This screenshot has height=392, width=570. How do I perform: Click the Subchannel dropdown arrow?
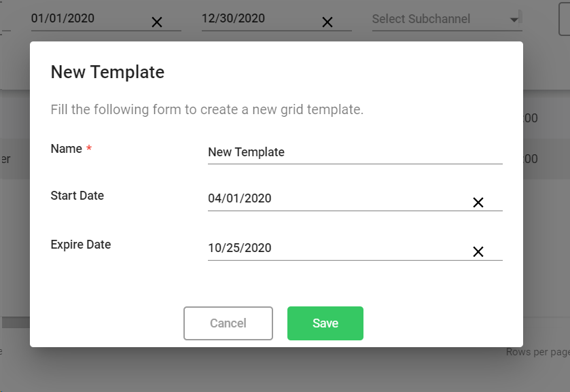(x=514, y=20)
